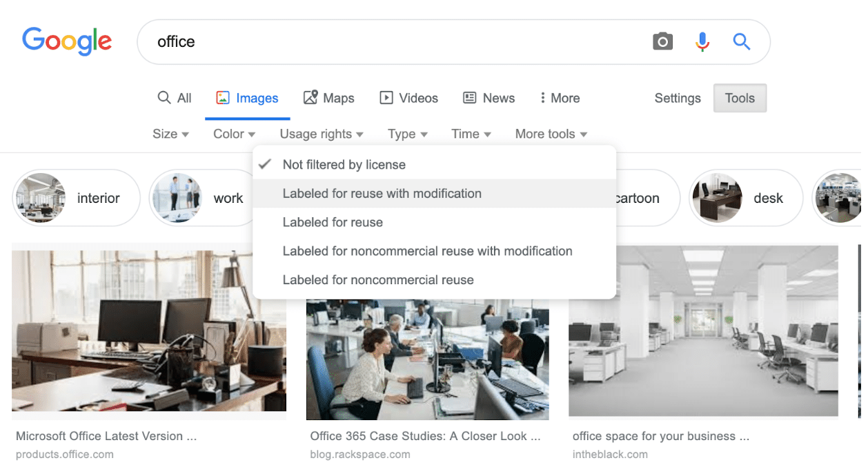Image resolution: width=868 pixels, height=476 pixels.
Task: Open the three-dot More menu
Action: point(560,98)
